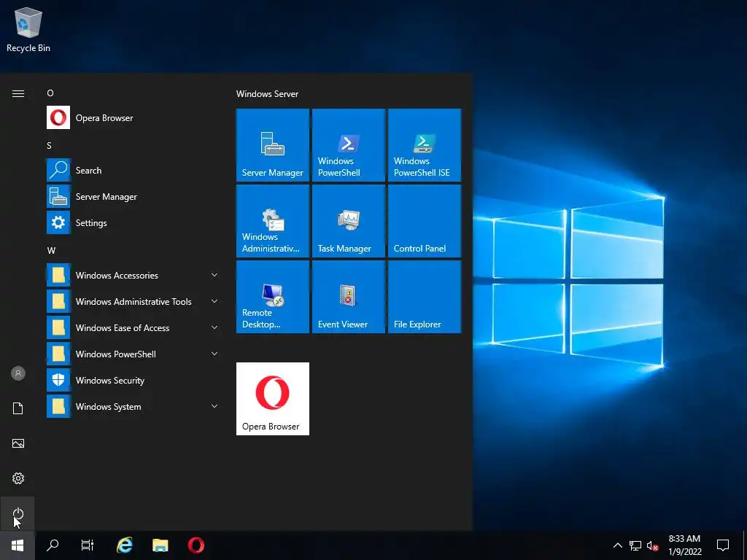This screenshot has width=747, height=560.
Task: Launch the Event Viewer tile
Action: point(348,297)
